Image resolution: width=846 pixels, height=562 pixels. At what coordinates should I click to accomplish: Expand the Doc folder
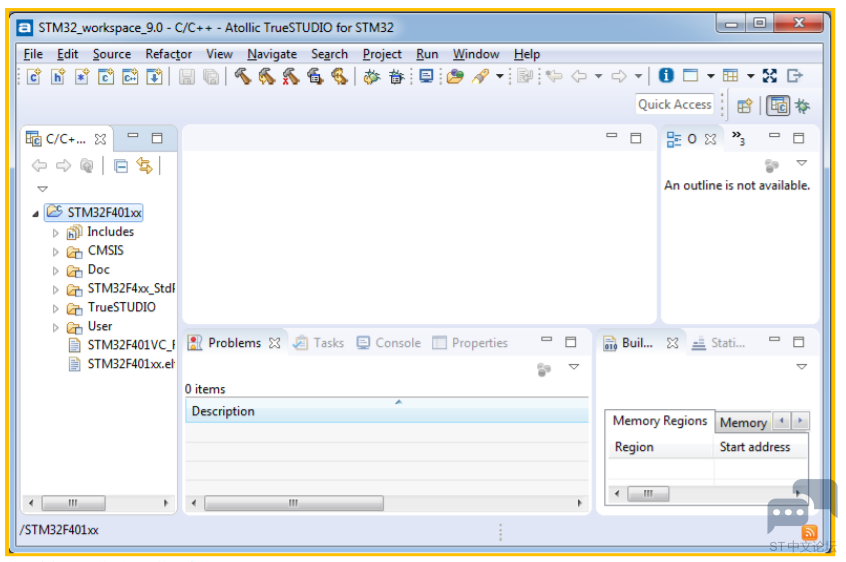(56, 271)
